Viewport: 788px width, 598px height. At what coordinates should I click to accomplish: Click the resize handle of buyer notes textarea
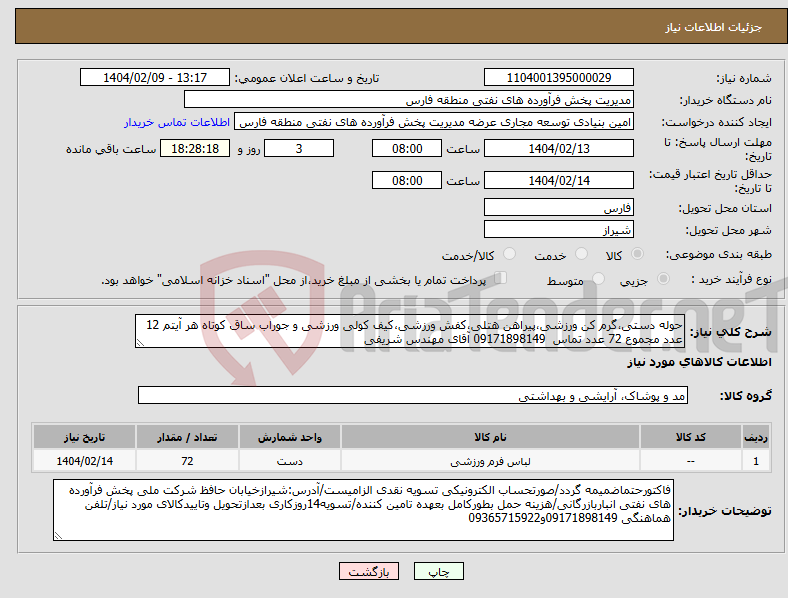tap(58, 536)
